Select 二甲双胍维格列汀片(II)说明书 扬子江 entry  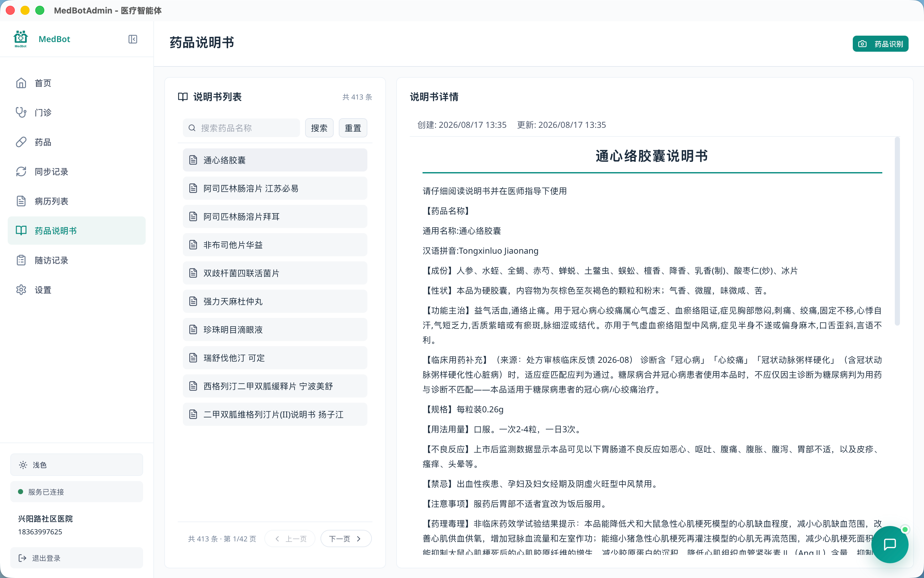click(275, 414)
